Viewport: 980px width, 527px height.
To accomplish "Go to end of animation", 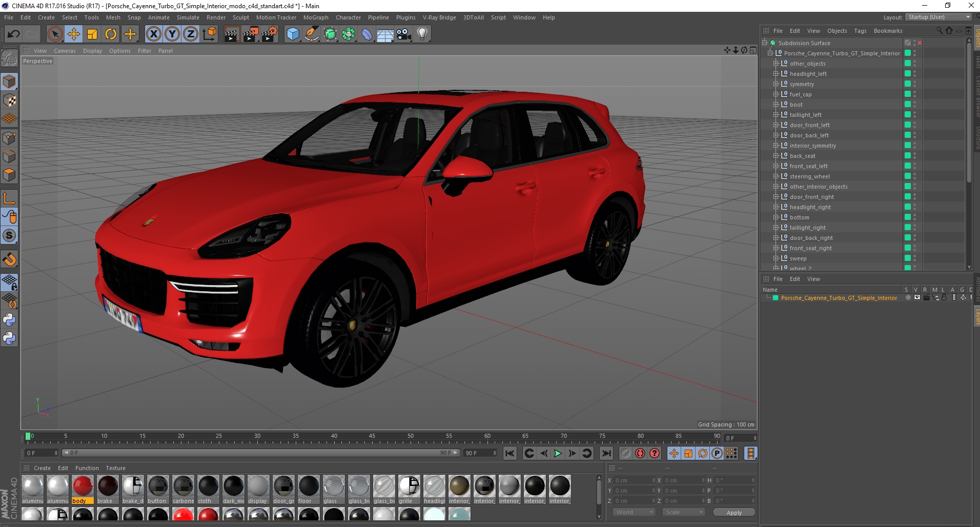I will (606, 453).
